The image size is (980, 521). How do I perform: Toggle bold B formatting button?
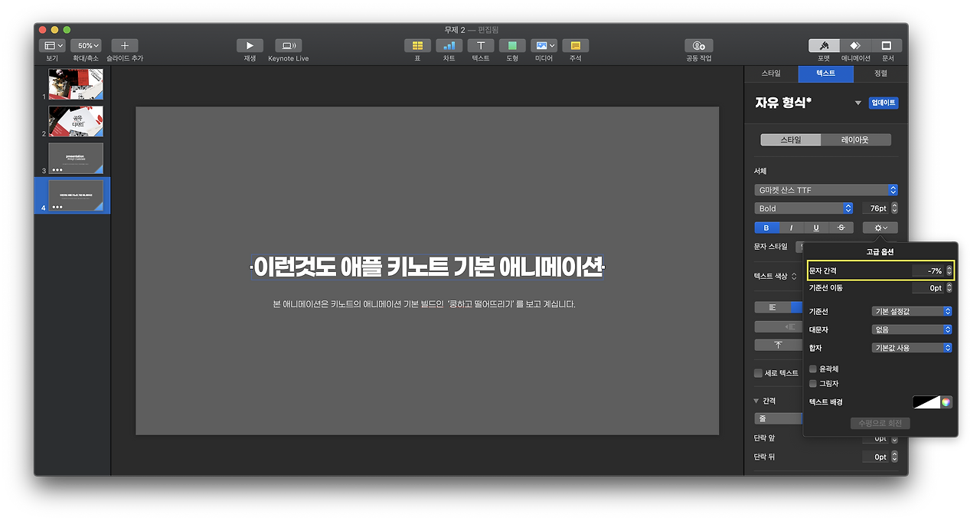tap(766, 228)
